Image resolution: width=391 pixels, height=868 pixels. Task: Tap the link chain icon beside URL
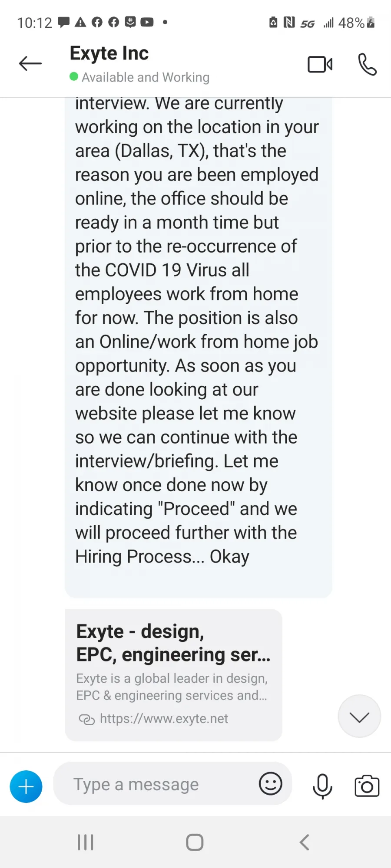[x=86, y=720]
